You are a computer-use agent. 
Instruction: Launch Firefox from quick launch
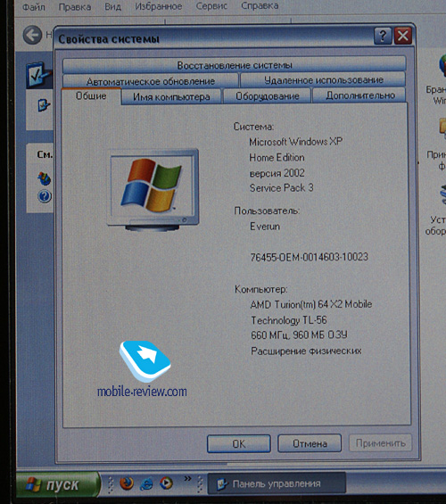pos(127,483)
